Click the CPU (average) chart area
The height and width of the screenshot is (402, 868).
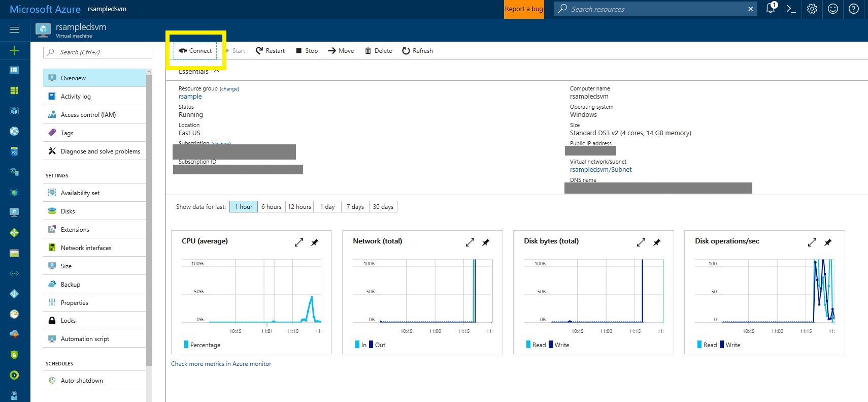(251, 291)
